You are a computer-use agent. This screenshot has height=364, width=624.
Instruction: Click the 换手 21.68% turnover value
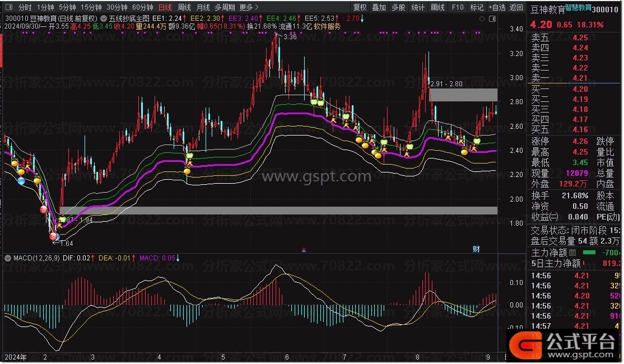tap(575, 195)
